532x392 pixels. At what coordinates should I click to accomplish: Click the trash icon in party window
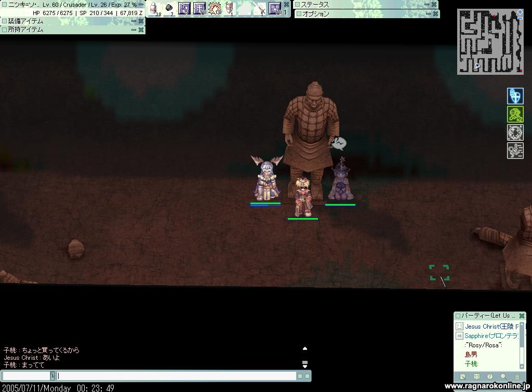coord(517,376)
